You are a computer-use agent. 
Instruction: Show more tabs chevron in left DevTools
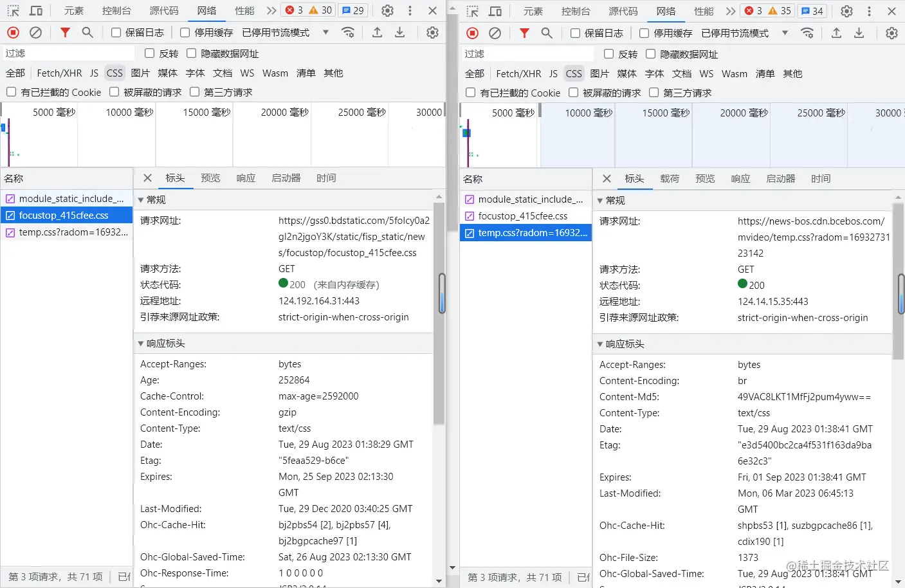271,10
